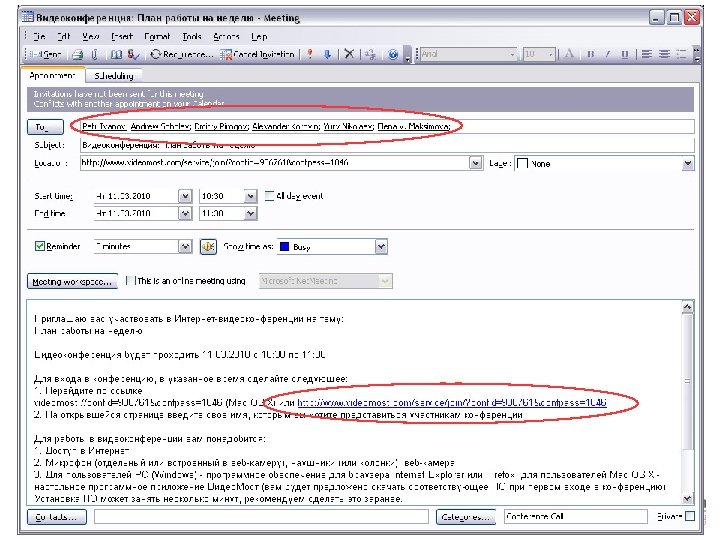Open the Start date dropdown
The width and height of the screenshot is (720, 540).
point(185,197)
